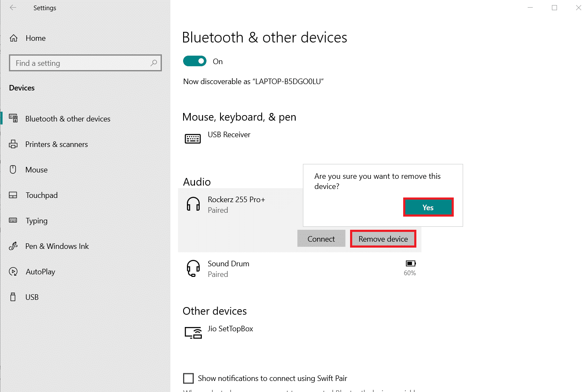Open Mouse settings
The width and height of the screenshot is (588, 392).
click(37, 170)
